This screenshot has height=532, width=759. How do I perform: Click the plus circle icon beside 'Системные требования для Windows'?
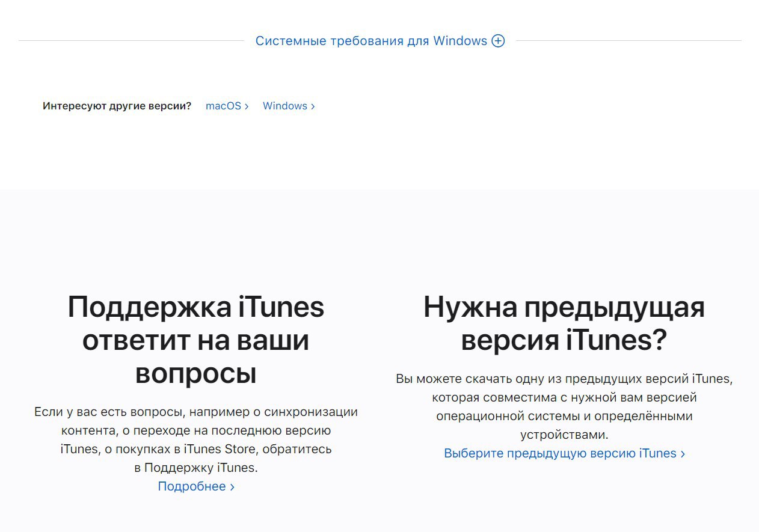(498, 41)
